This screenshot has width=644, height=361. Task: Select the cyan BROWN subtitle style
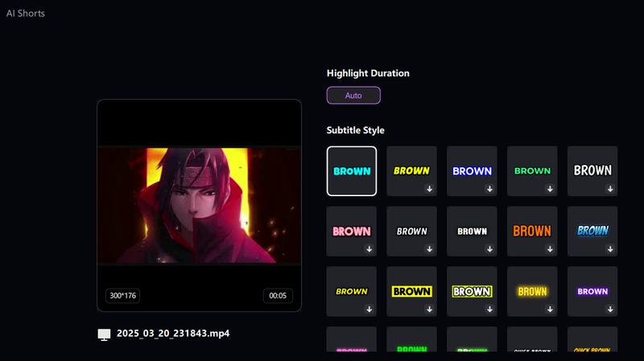click(x=352, y=171)
